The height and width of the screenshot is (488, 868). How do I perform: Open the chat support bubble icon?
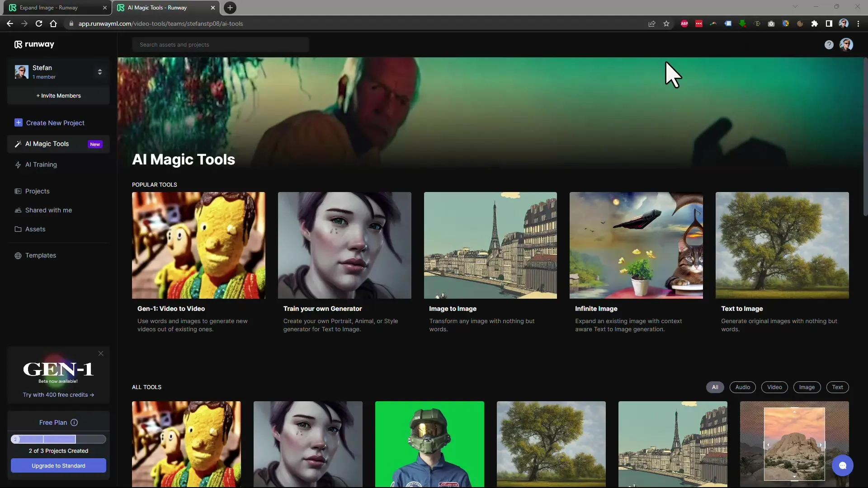point(842,465)
